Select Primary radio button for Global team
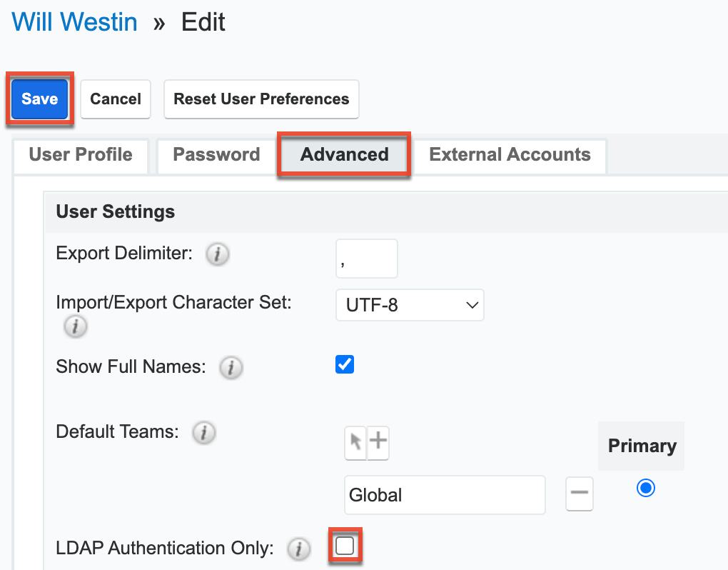Screen dimensions: 728x570 645,487
